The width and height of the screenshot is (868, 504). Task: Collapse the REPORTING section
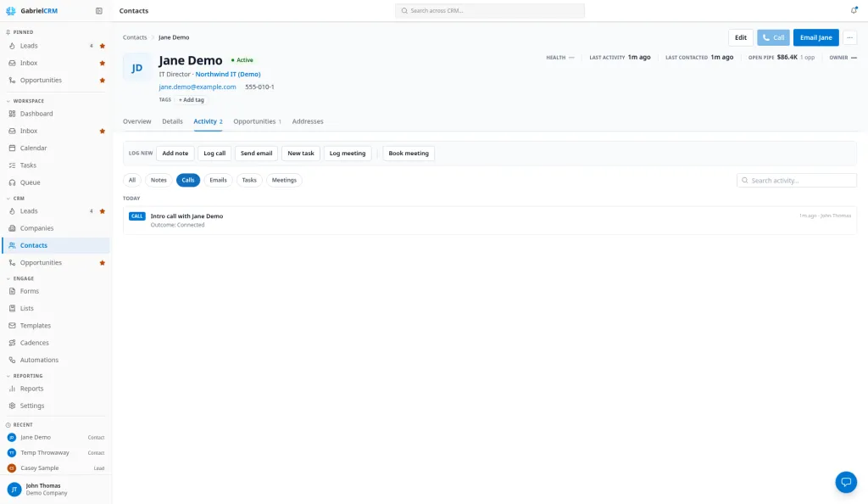point(25,376)
